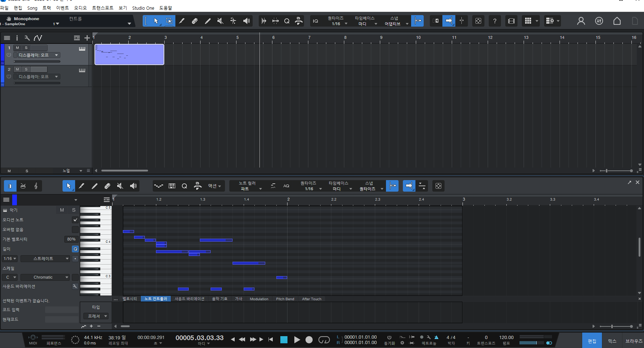
Task: Enable the 오버랩 없음 checkbox
Action: (x=75, y=229)
